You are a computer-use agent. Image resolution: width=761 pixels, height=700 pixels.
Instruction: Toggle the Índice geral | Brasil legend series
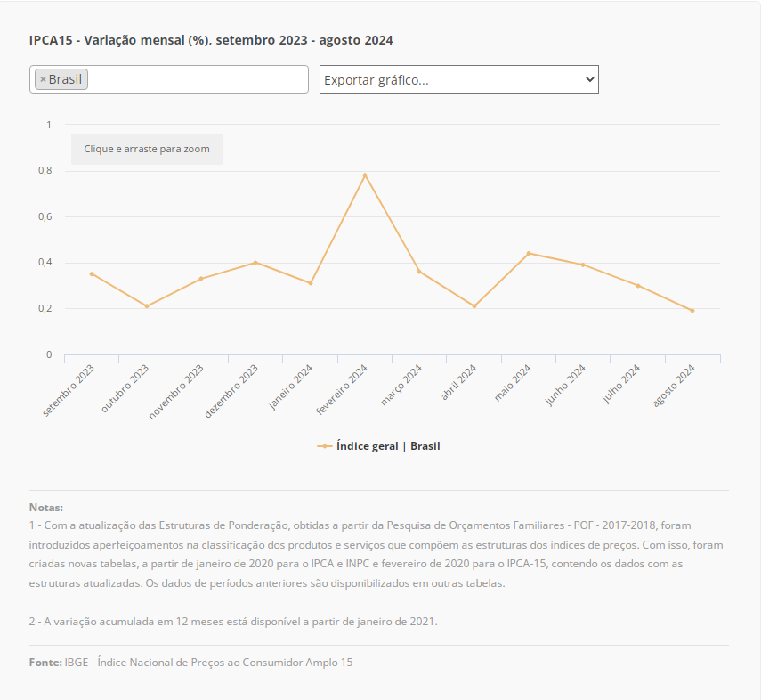388,446
